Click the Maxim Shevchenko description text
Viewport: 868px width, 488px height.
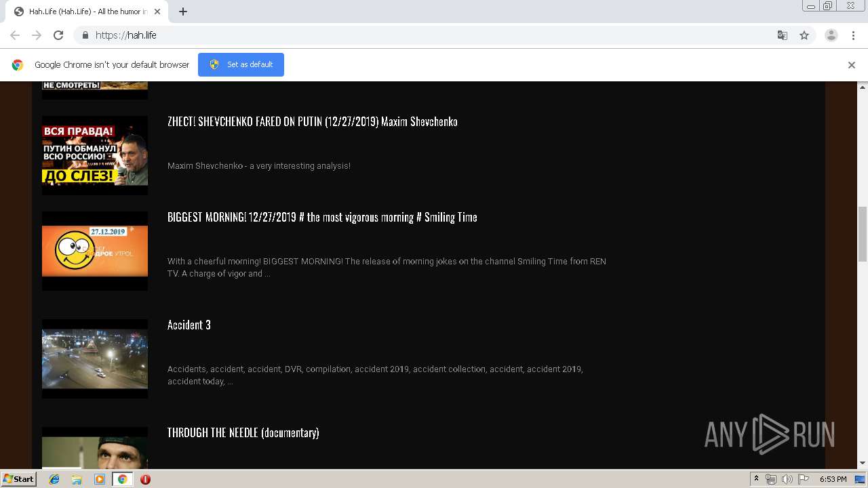pyautogui.click(x=259, y=166)
